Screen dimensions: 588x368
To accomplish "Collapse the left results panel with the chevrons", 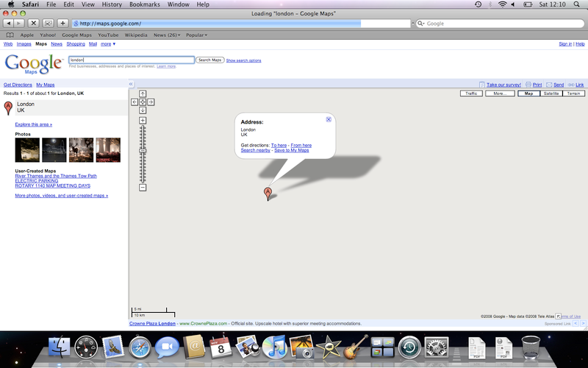I will (x=131, y=84).
